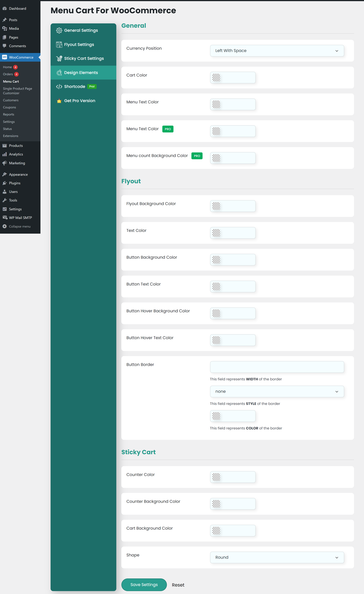
Task: Pick the Menu count Background Color swatch
Action: tap(216, 158)
